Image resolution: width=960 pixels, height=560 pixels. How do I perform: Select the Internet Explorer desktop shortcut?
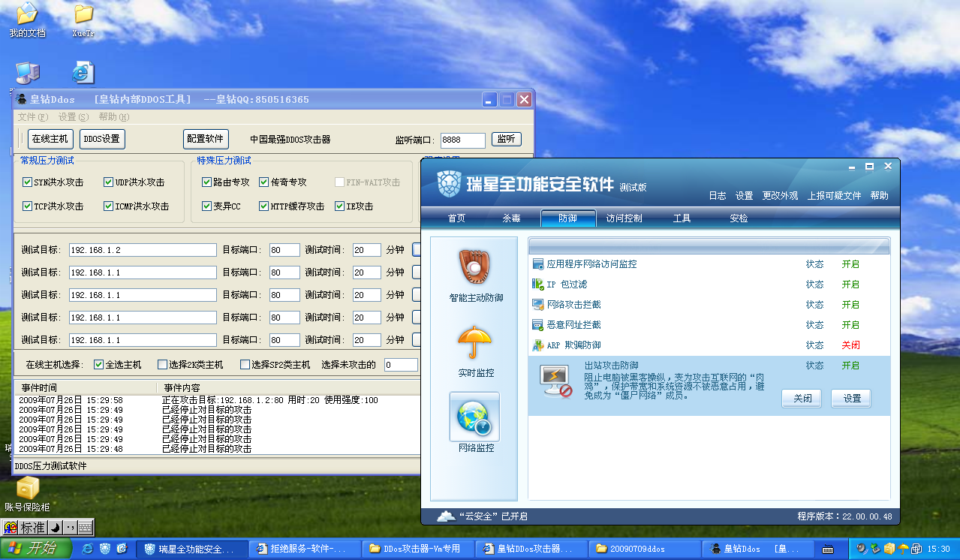(83, 73)
